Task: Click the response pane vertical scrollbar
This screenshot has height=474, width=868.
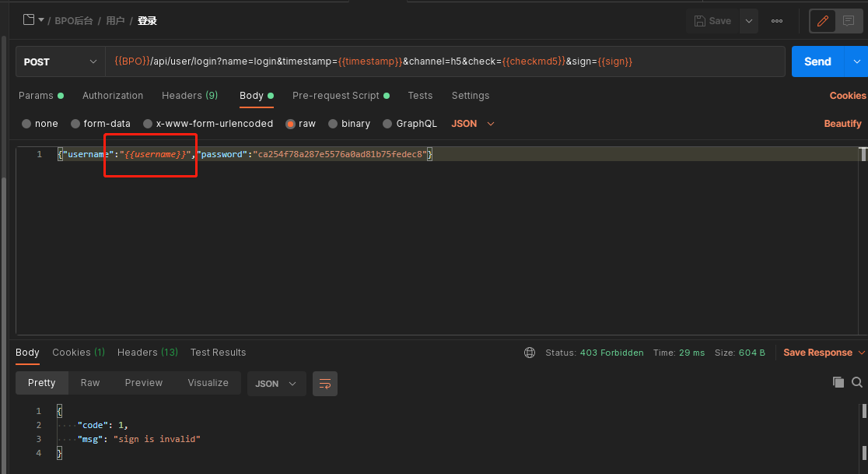Action: click(x=863, y=432)
